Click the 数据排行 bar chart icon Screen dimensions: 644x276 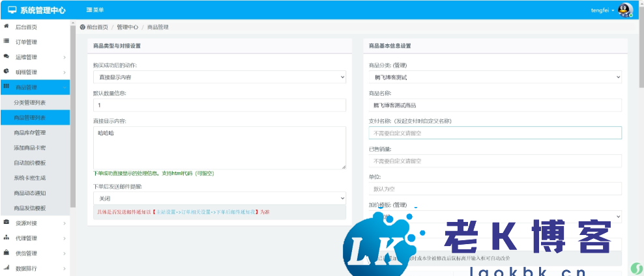pyautogui.click(x=7, y=268)
